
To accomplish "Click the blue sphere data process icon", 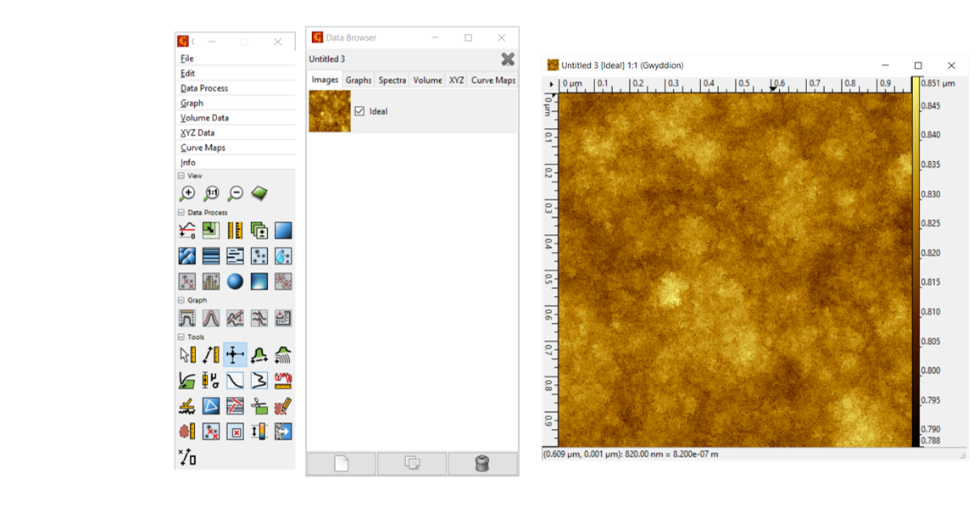I will point(235,281).
